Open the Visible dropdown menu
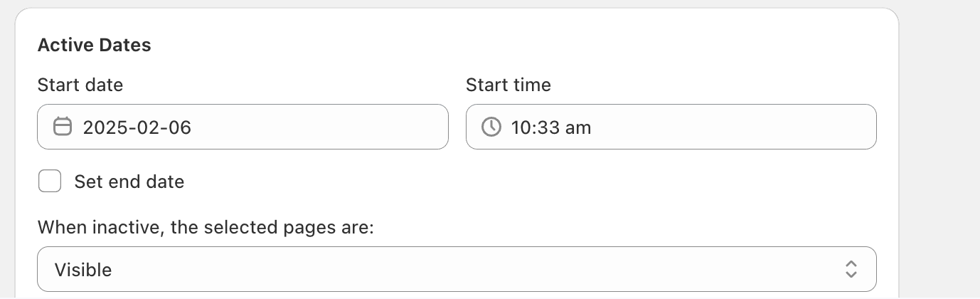Screen dimensions: 980x299 tap(457, 269)
